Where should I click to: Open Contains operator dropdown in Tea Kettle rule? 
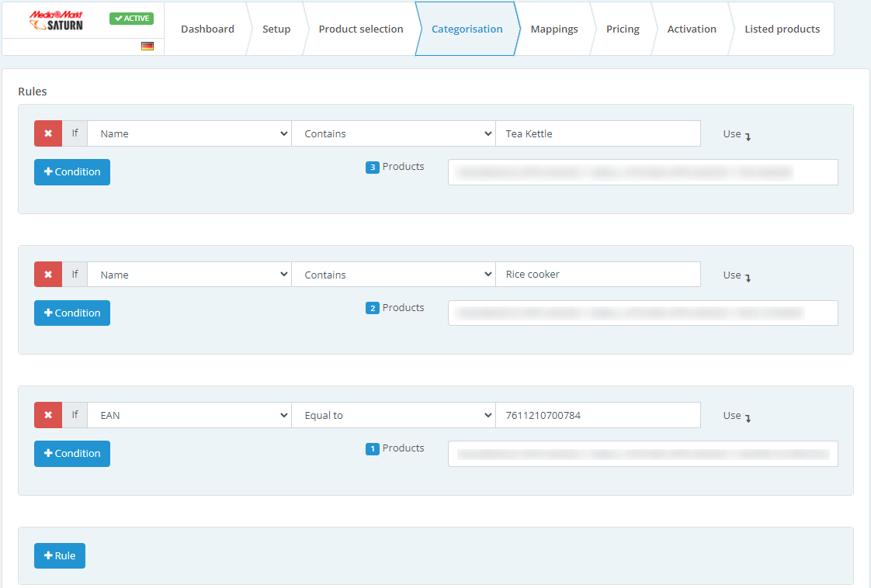394,134
